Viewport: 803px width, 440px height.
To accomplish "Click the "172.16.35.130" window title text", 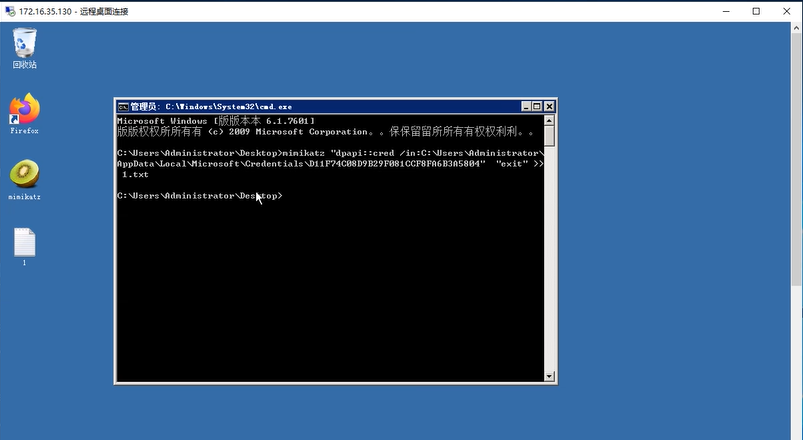I will 45,11.
